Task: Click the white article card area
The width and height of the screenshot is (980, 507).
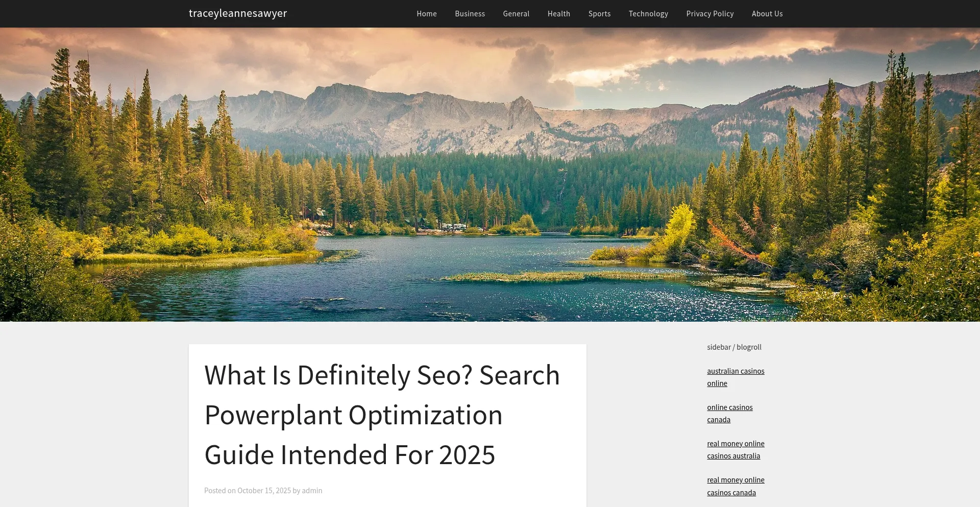Action: [x=387, y=426]
